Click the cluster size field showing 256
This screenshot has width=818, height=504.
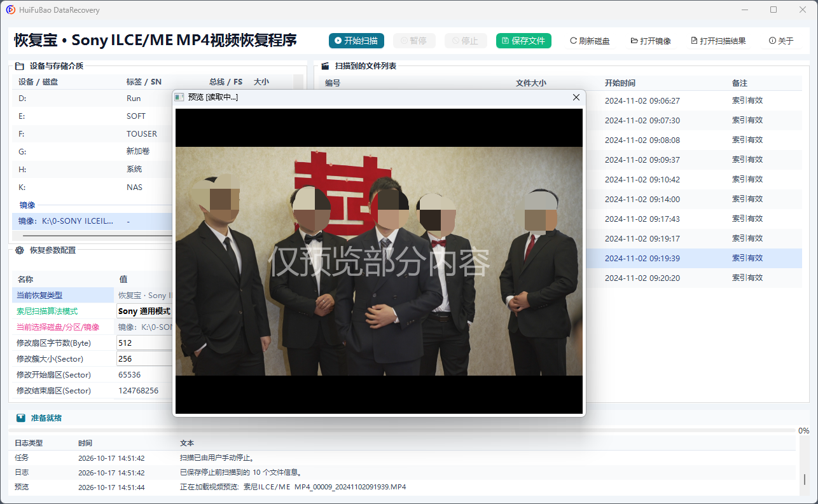coord(145,359)
